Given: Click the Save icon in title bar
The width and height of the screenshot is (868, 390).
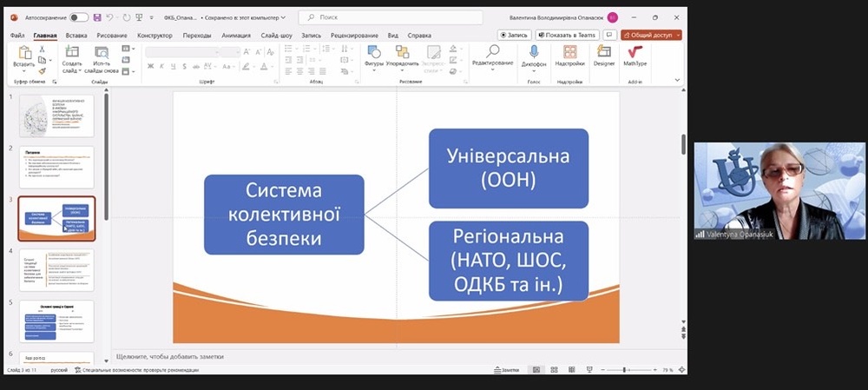Looking at the screenshot, I should pos(97,17).
